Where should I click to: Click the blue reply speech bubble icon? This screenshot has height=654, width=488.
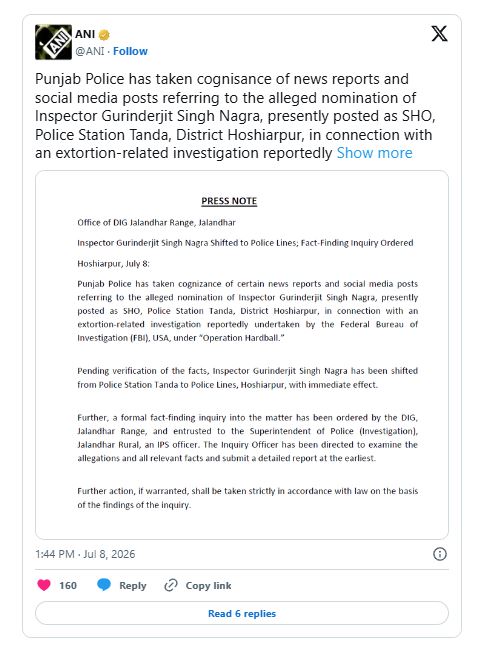click(x=104, y=585)
